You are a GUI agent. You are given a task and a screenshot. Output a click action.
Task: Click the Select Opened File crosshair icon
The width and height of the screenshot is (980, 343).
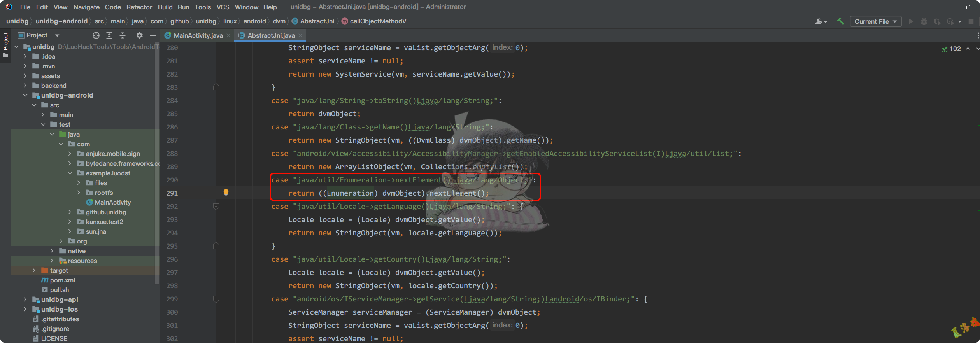pos(96,35)
